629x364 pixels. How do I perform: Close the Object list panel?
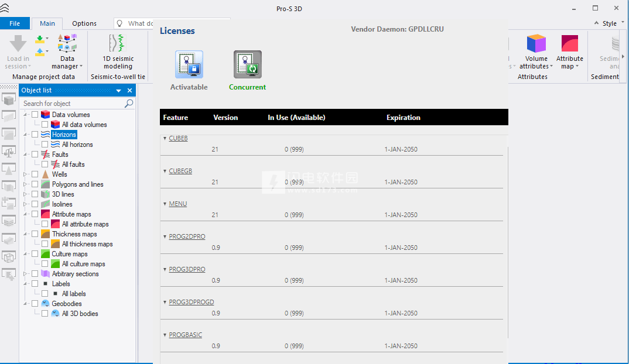pyautogui.click(x=129, y=91)
